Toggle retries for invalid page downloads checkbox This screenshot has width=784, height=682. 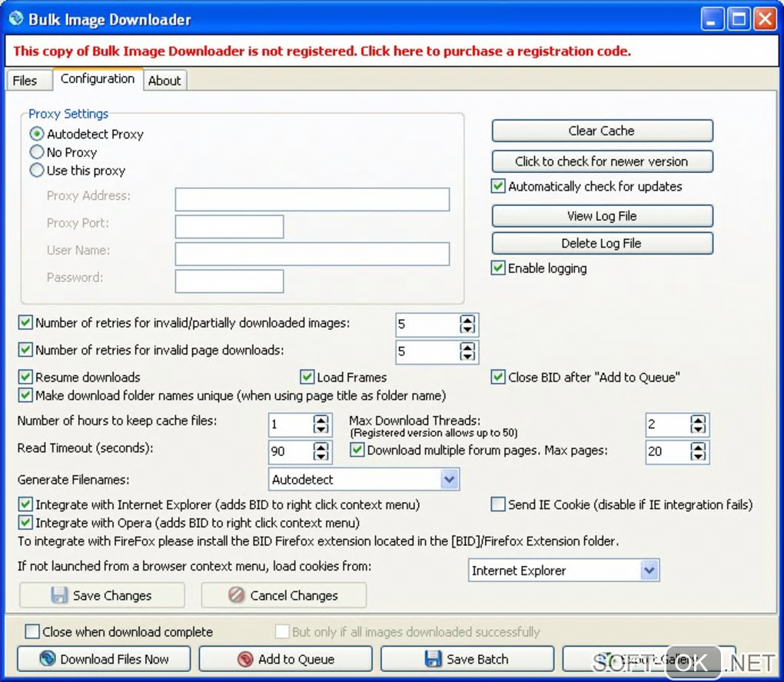tap(25, 350)
